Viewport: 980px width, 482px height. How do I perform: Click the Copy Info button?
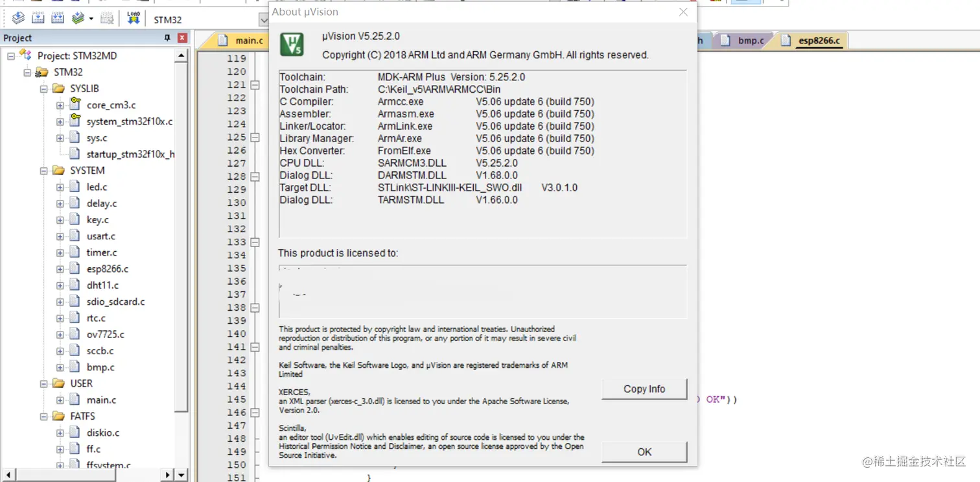[644, 389]
